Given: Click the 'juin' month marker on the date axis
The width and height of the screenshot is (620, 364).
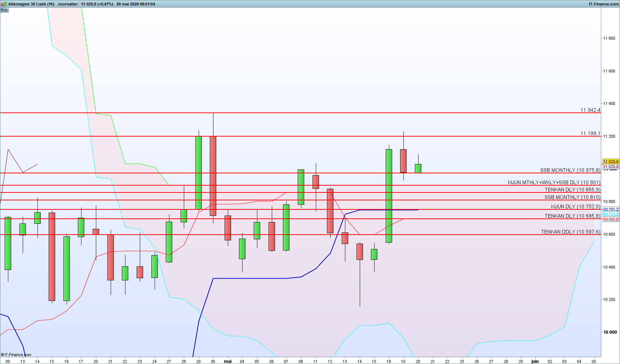Looking at the screenshot, I should coord(535,361).
